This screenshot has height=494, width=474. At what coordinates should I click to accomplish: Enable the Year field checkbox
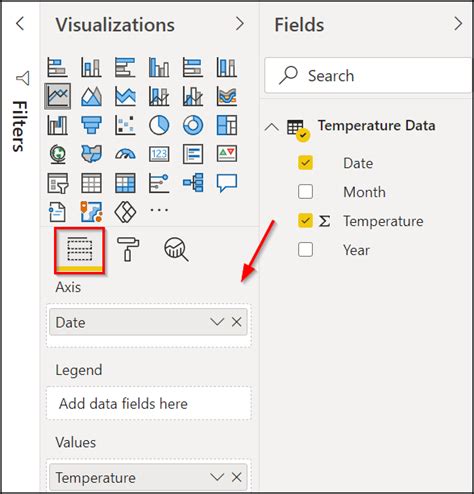(x=305, y=250)
